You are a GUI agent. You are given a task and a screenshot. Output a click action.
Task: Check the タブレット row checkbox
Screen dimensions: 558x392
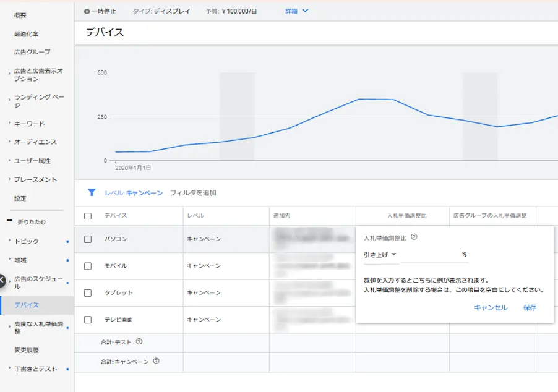(x=88, y=292)
